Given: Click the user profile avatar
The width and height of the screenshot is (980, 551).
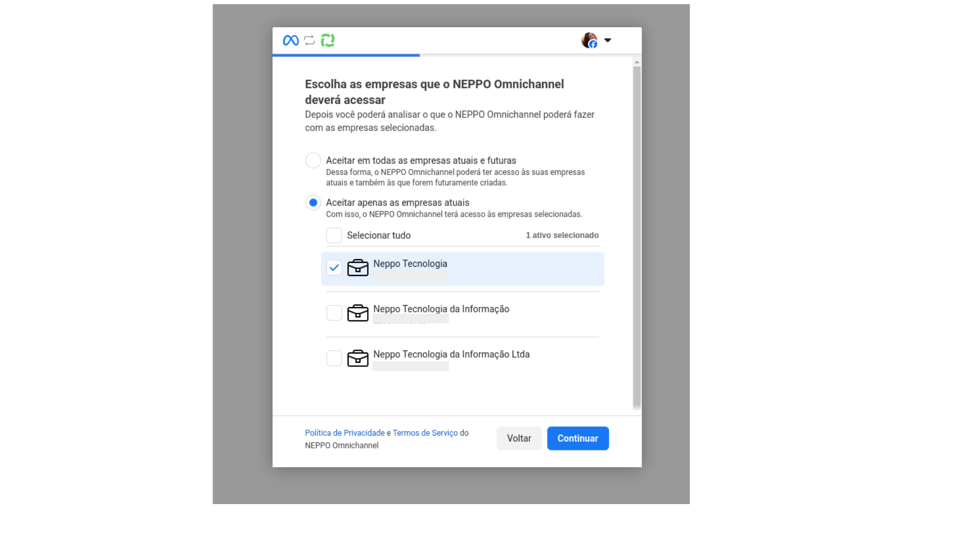Looking at the screenshot, I should [590, 40].
